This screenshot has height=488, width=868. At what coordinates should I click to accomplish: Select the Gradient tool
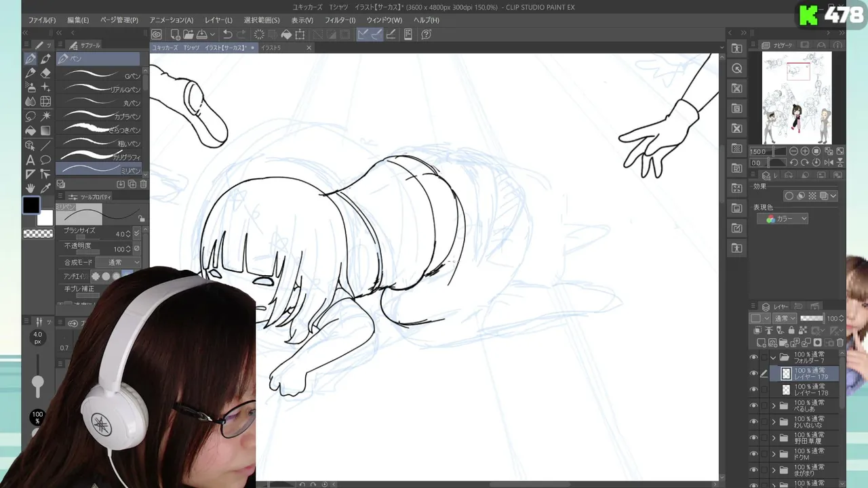[45, 130]
